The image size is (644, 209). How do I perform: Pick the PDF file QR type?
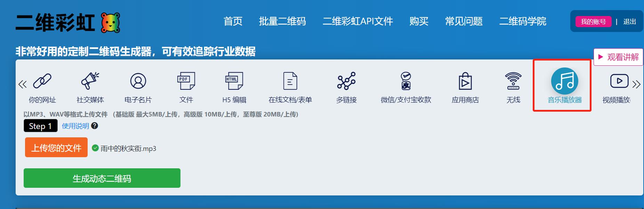point(186,82)
